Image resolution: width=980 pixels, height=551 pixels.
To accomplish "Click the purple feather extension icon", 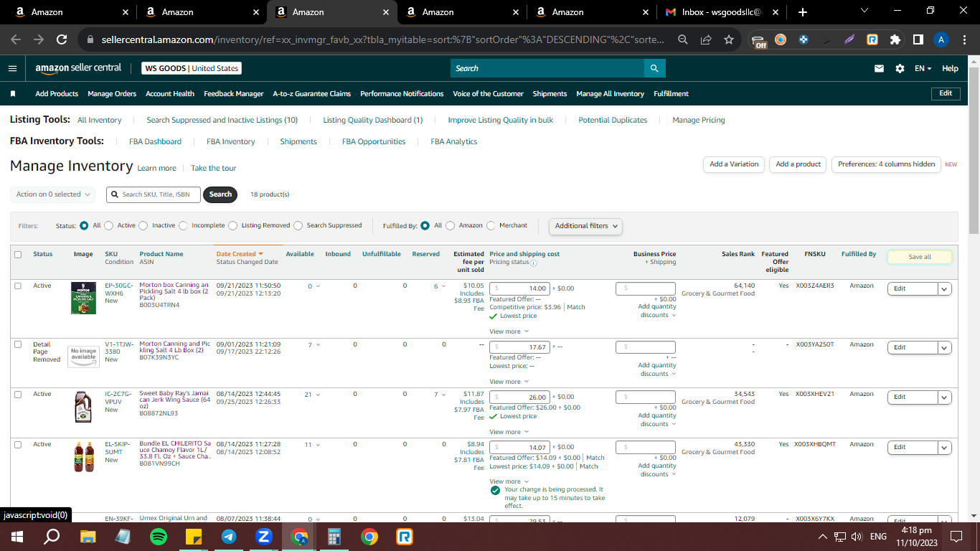I will click(849, 40).
